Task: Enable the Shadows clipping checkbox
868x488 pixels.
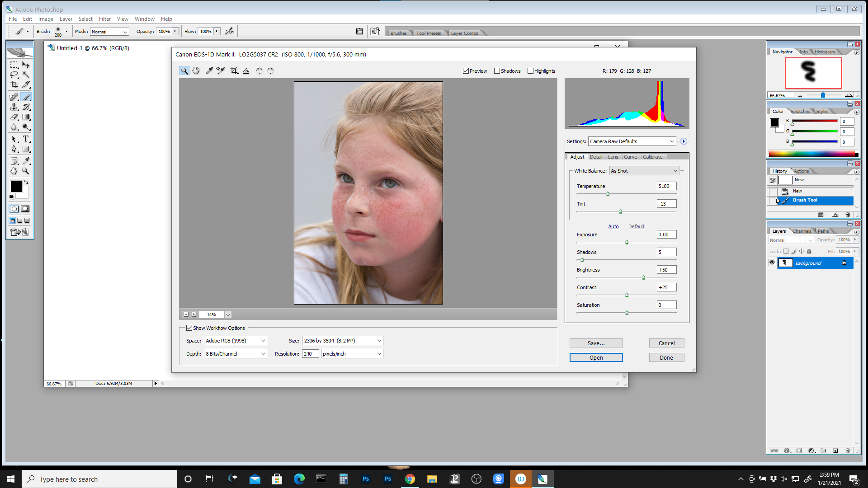Action: click(497, 71)
